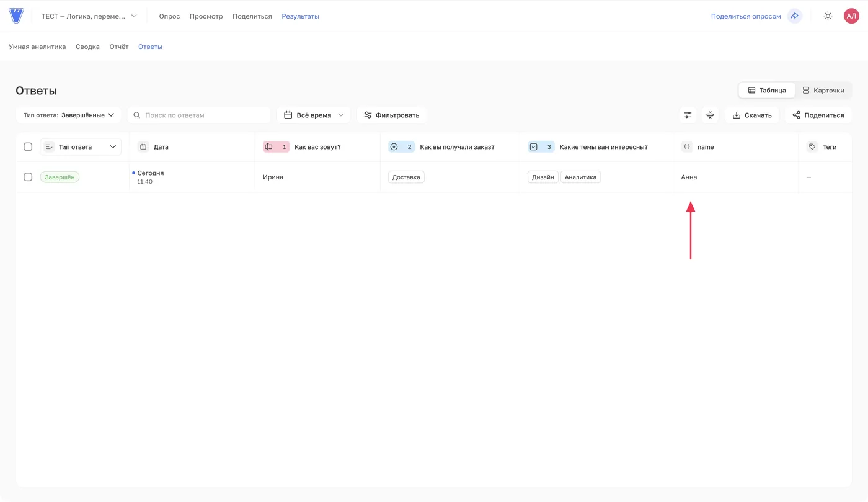Viewport: 868px width, 502px height.
Task: Switch to Карточки view
Action: click(823, 90)
